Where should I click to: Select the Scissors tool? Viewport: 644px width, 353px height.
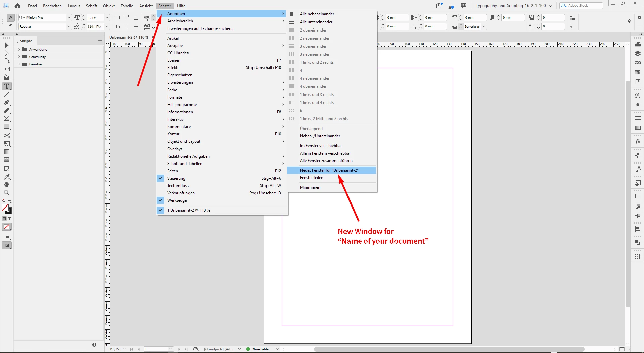coord(7,135)
